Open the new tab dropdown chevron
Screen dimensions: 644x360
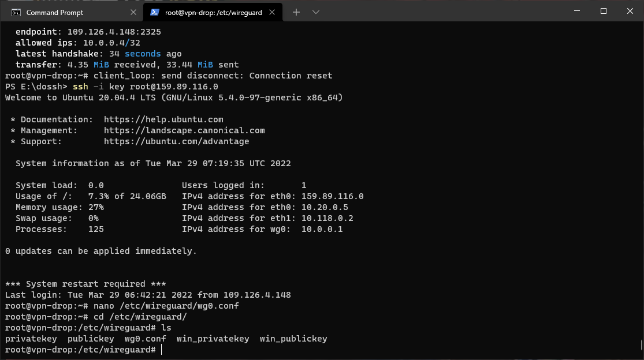[x=315, y=12]
